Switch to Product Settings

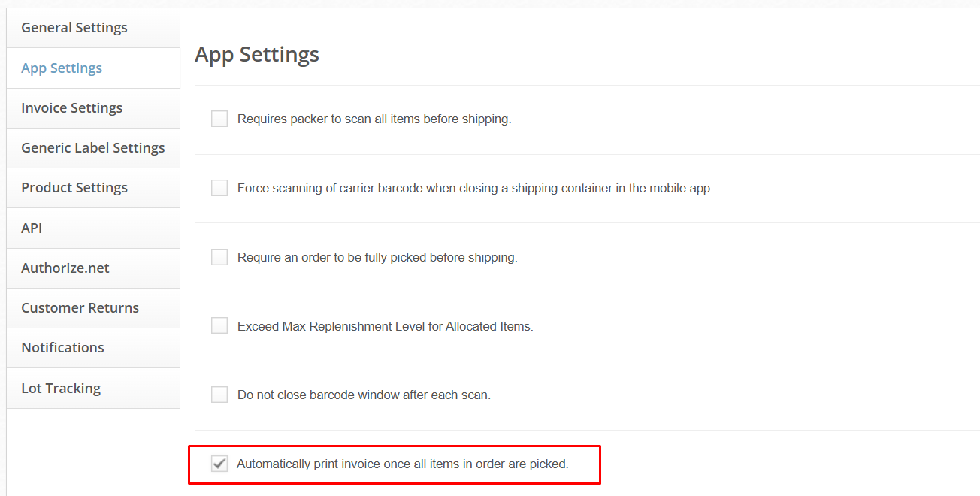pyautogui.click(x=74, y=188)
